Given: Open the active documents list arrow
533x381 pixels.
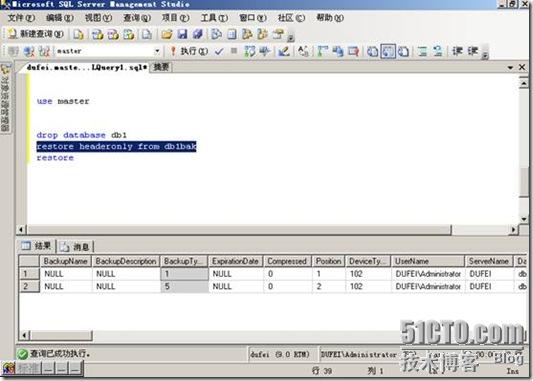Looking at the screenshot, I should [x=510, y=68].
